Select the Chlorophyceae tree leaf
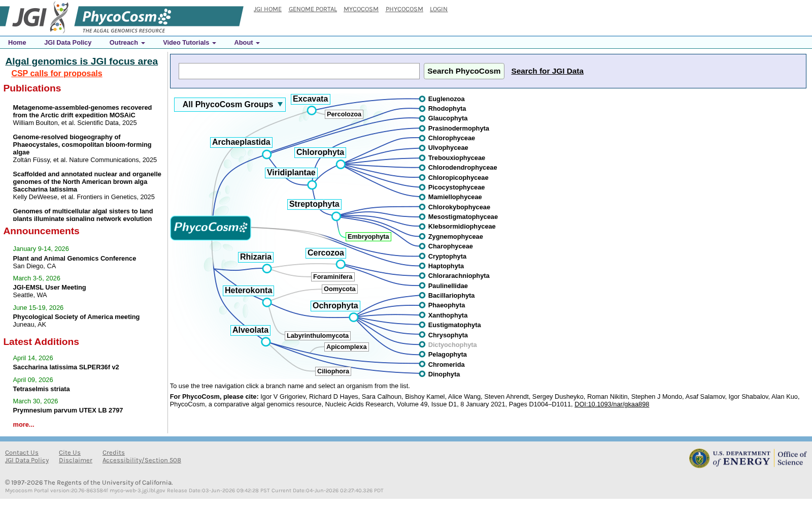The height and width of the screenshot is (508, 812). pos(452,138)
